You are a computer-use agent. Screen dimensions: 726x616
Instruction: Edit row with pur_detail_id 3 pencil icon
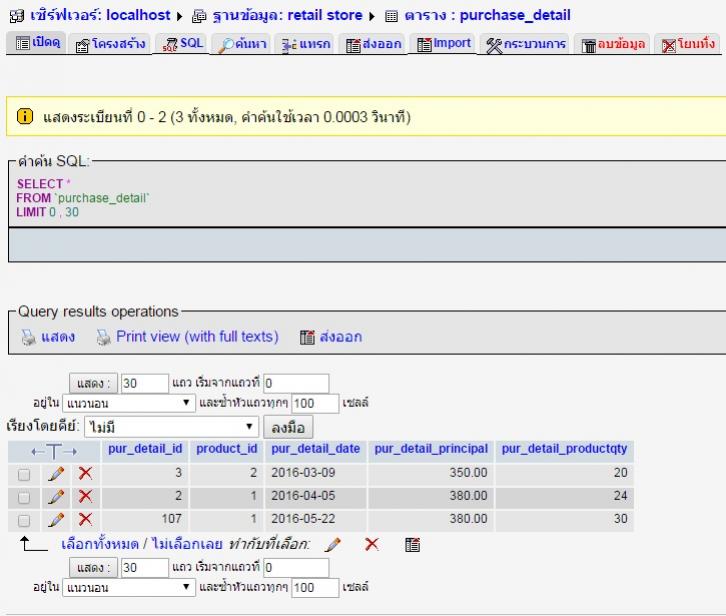(x=56, y=474)
